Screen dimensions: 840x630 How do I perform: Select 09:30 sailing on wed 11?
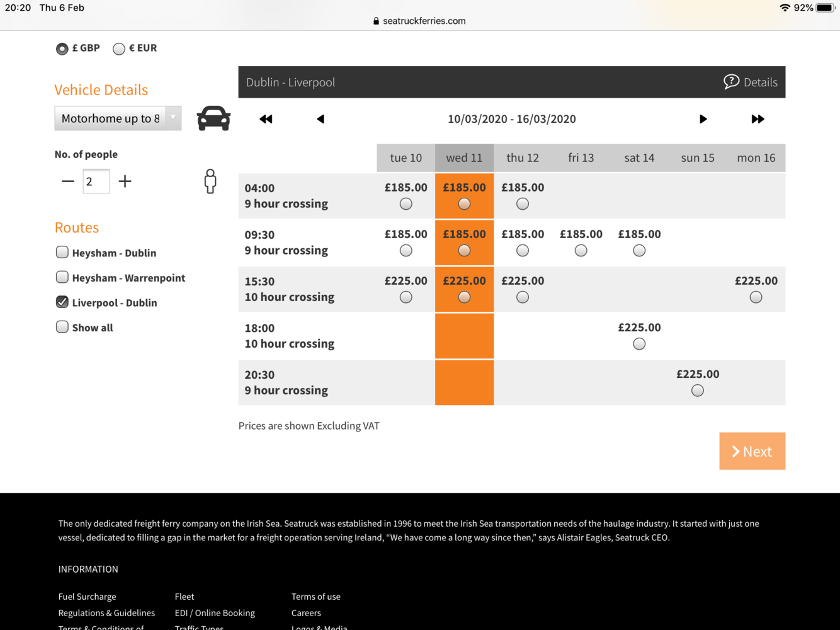(464, 251)
